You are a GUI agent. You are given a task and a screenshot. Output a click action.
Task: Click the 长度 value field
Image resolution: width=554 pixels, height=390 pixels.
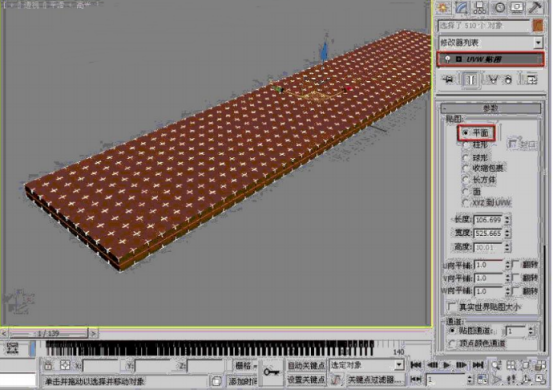coord(488,220)
